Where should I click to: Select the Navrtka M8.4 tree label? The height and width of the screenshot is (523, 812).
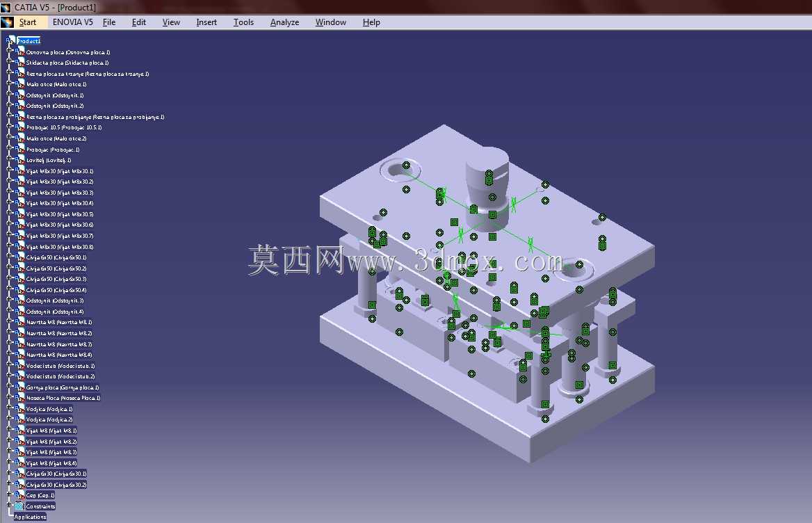[x=59, y=354]
